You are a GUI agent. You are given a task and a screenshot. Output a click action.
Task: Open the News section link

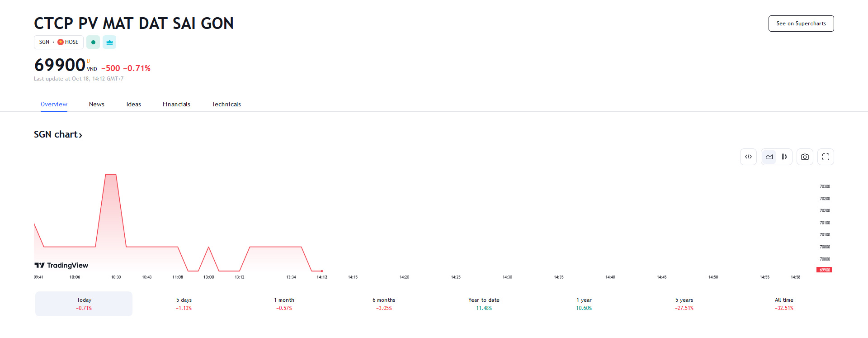pyautogui.click(x=96, y=104)
